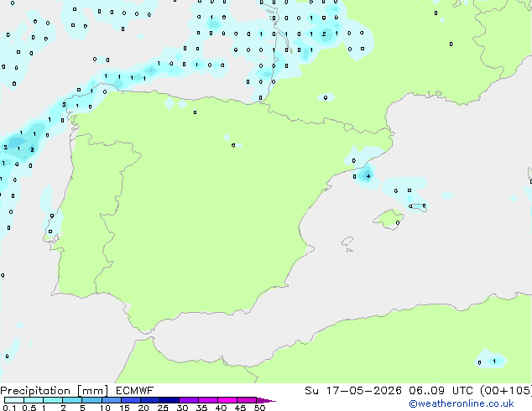Viewport: 532px width, 411px height.
Task: Click the legend label "25"
Action: [163, 408]
